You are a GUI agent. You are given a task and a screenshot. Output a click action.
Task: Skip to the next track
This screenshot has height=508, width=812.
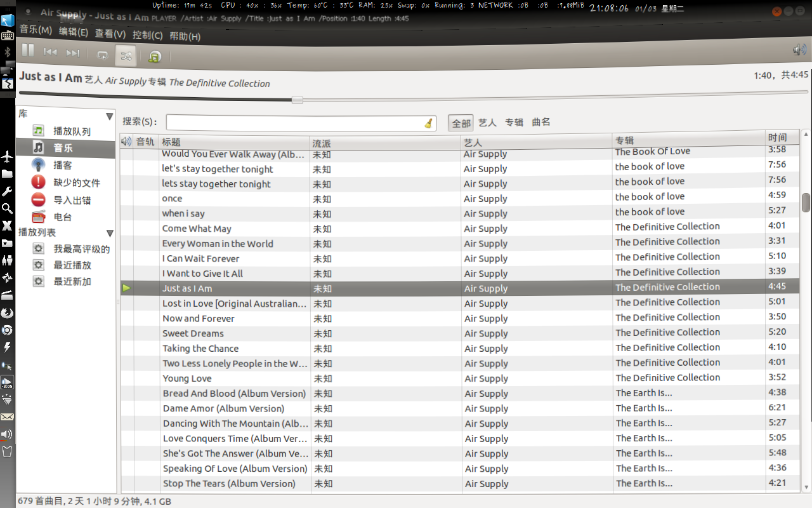tap(73, 53)
